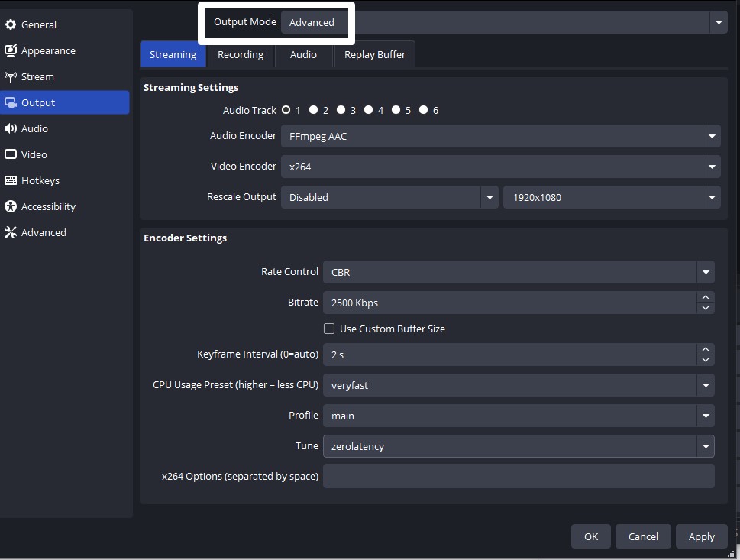Enable Use Custom Buffer Size checkbox
This screenshot has width=740, height=560.
(x=329, y=329)
